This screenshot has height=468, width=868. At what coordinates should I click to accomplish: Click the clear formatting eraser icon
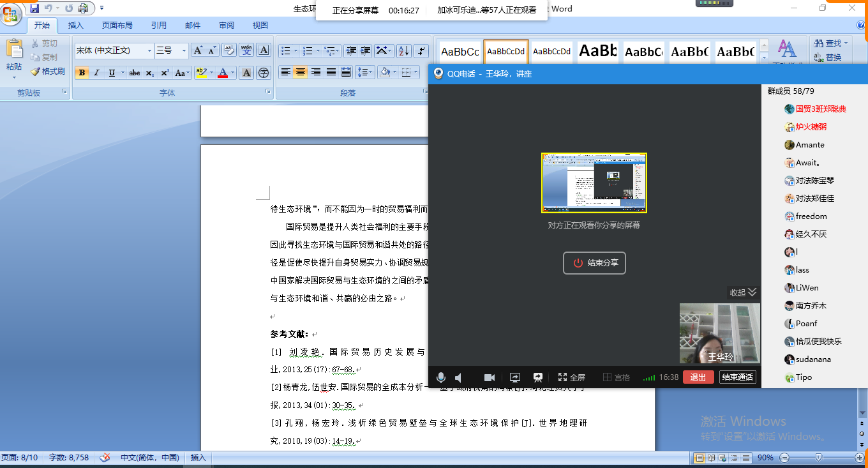click(x=229, y=50)
